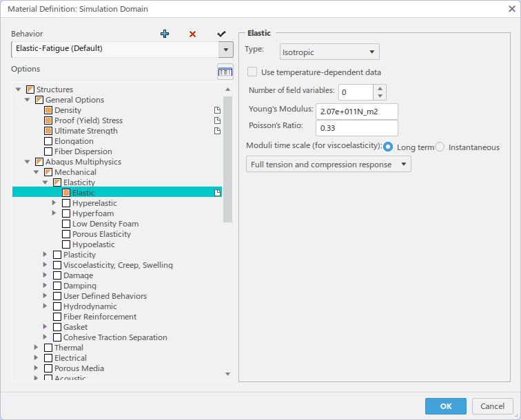The width and height of the screenshot is (521, 420).
Task: Click the Proof (Yield) Stress page icon
Action: click(x=217, y=120)
